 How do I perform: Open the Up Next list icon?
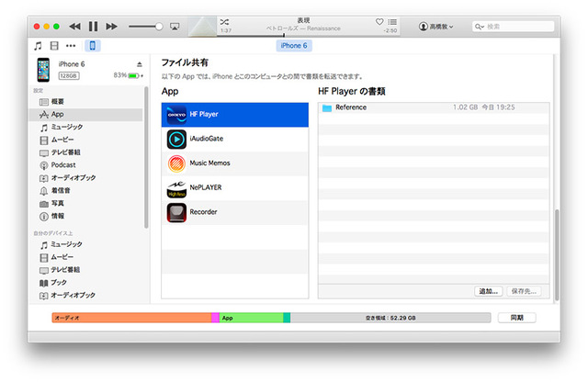393,20
